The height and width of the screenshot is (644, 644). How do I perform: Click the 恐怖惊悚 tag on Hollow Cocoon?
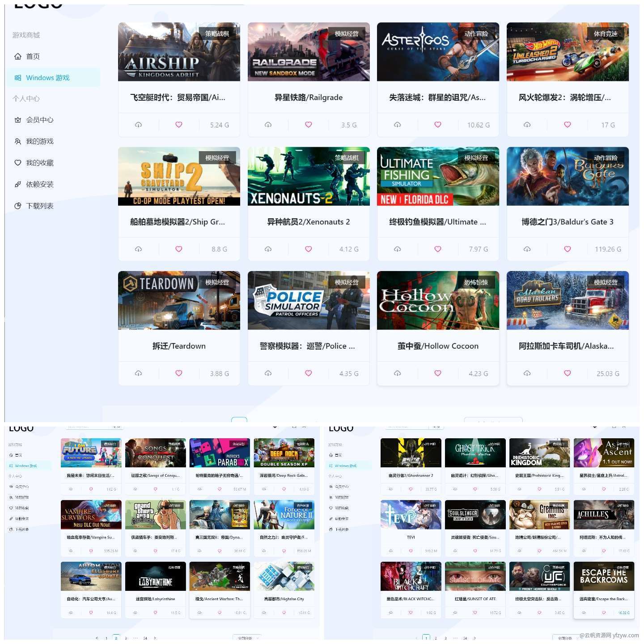tap(476, 282)
